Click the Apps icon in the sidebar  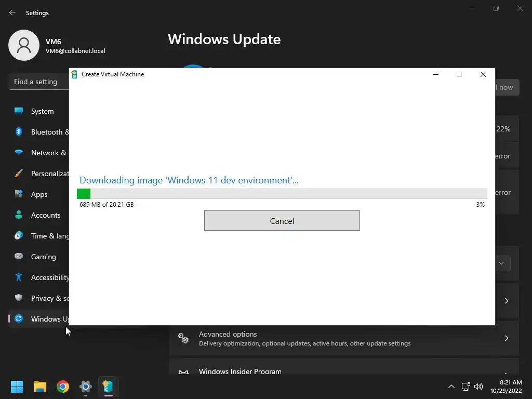pos(19,194)
